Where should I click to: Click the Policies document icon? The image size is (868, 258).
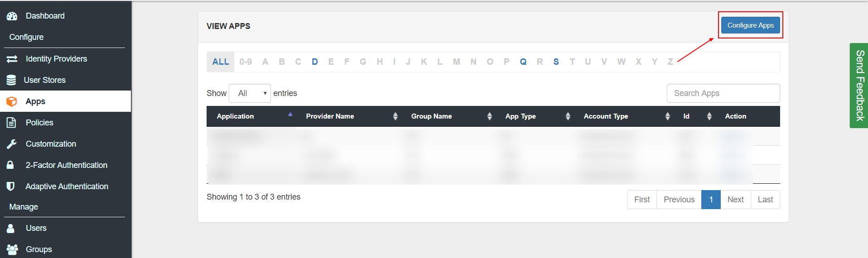coord(11,123)
